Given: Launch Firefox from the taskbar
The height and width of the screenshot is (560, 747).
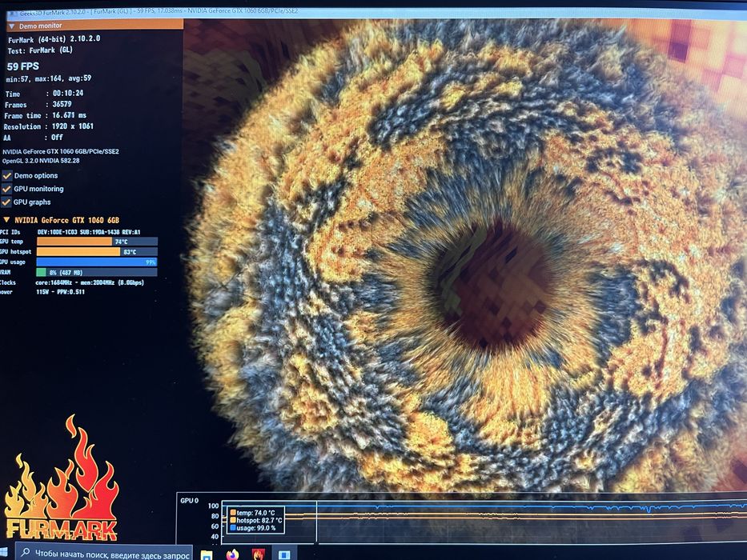Looking at the screenshot, I should [x=232, y=554].
